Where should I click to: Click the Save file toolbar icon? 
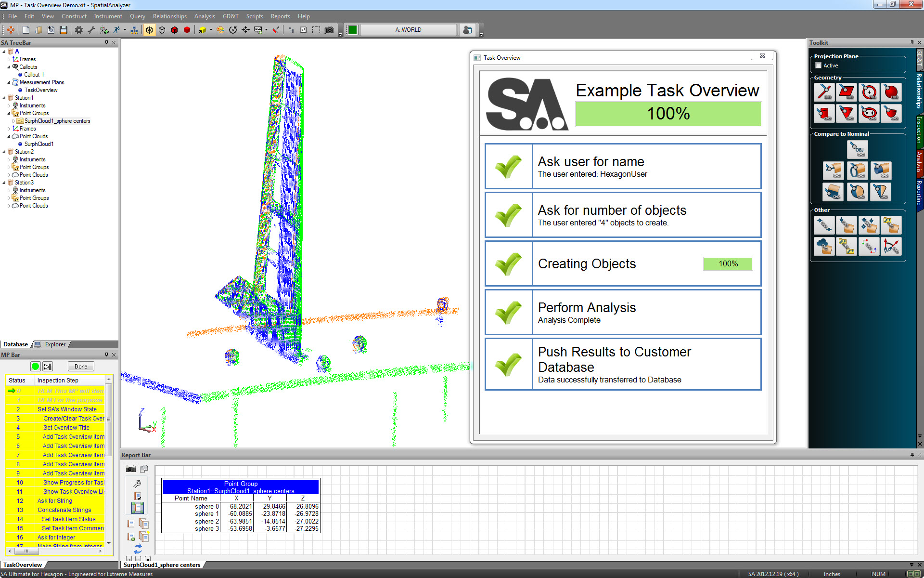point(63,30)
